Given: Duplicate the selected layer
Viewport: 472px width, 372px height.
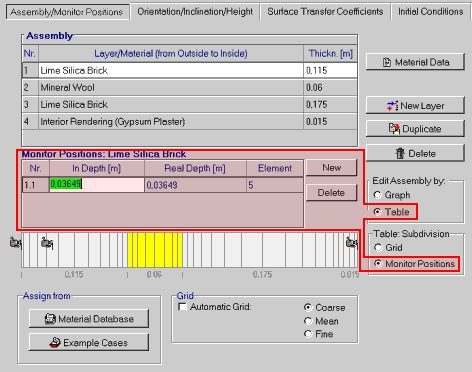Looking at the screenshot, I should point(415,129).
